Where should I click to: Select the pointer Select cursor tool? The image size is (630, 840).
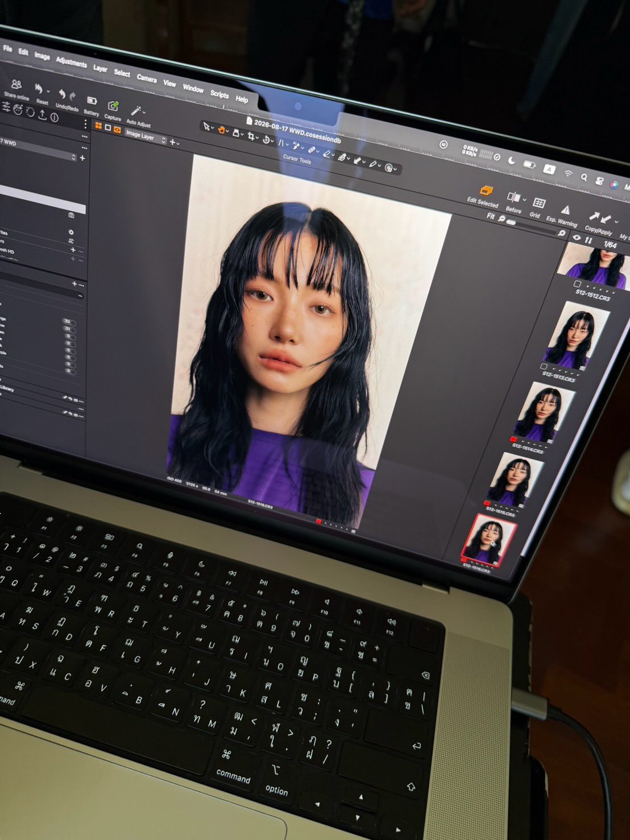(x=206, y=126)
